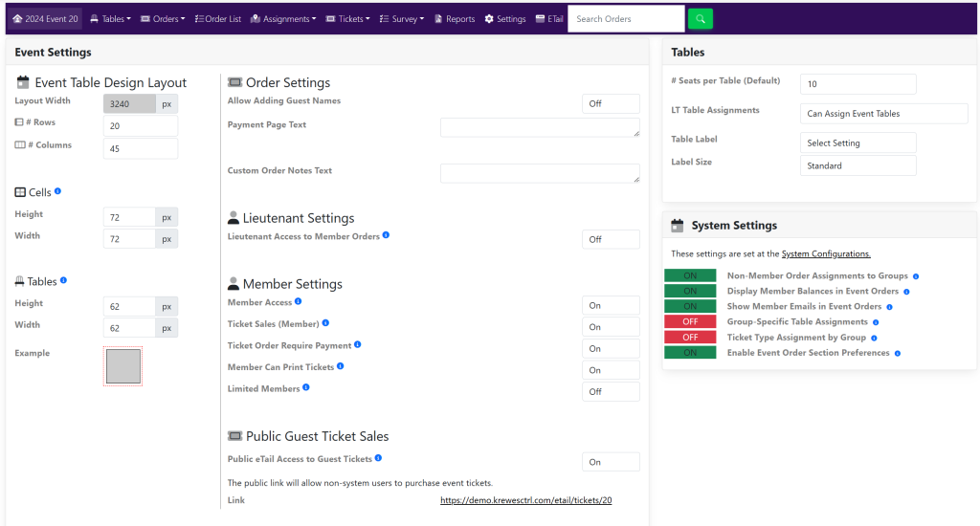Open the Assignments menu
Image resolution: width=980 pixels, height=526 pixels.
[282, 19]
